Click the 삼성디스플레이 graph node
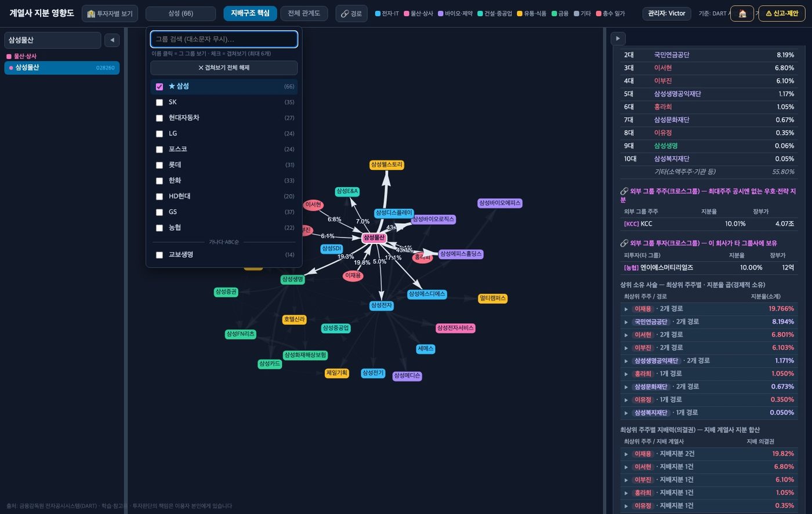The width and height of the screenshot is (812, 514). coord(394,213)
